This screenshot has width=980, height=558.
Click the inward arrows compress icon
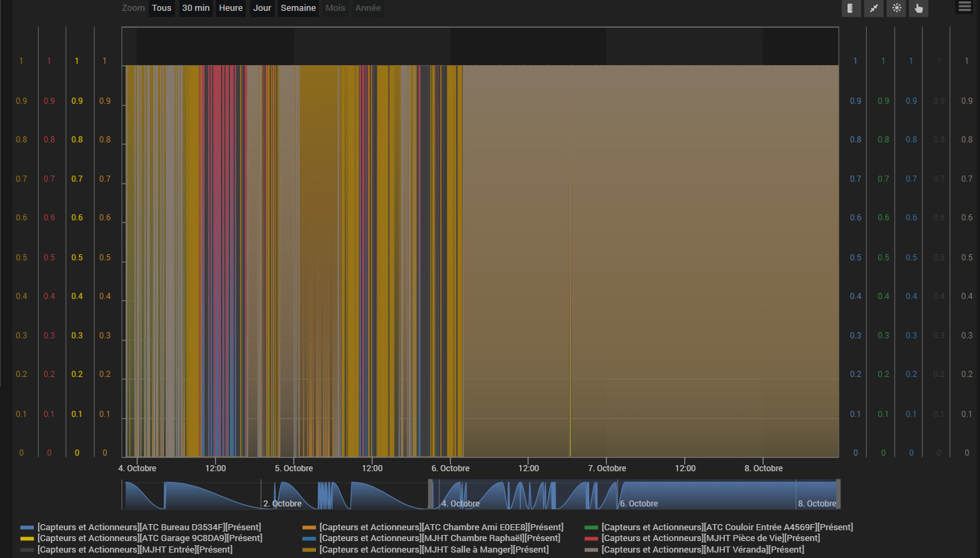[x=874, y=8]
